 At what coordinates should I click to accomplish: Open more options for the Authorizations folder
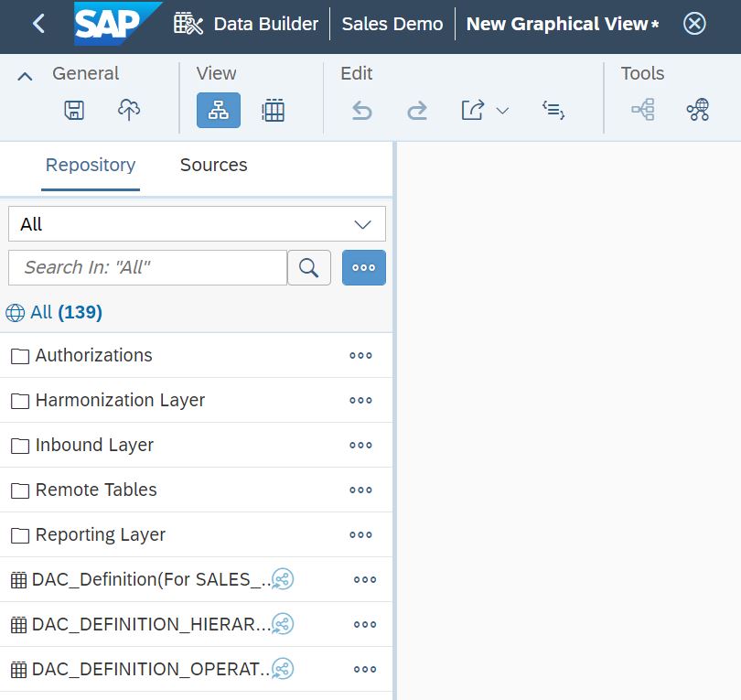pyautogui.click(x=360, y=356)
